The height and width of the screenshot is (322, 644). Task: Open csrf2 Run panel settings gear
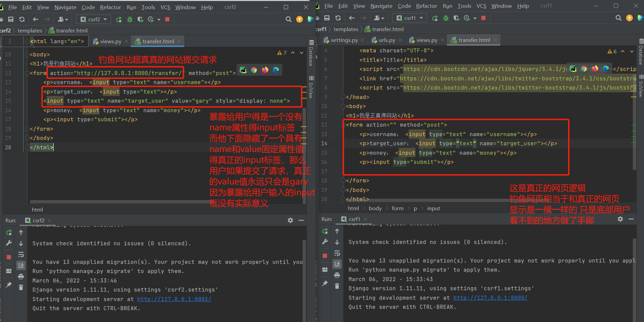pyautogui.click(x=290, y=220)
